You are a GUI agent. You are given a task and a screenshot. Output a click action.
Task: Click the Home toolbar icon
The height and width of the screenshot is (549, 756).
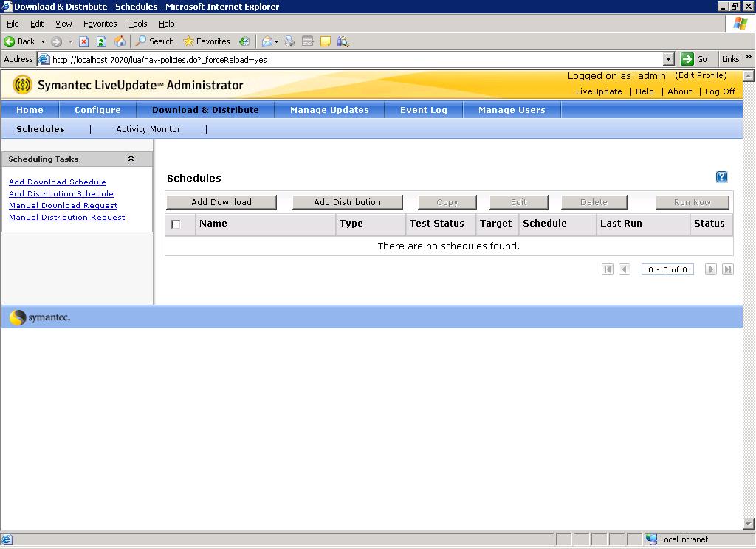click(x=120, y=41)
